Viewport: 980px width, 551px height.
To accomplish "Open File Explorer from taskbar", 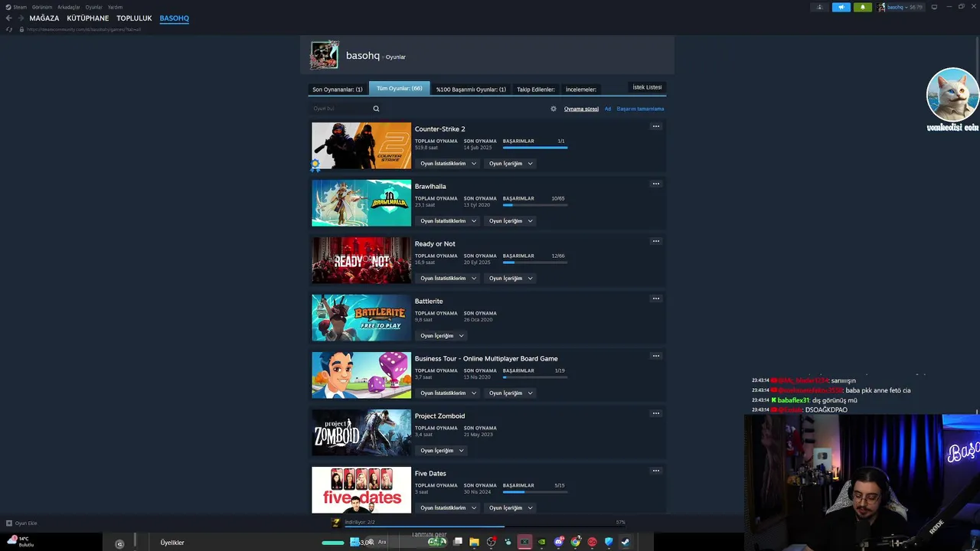I will pos(475,542).
